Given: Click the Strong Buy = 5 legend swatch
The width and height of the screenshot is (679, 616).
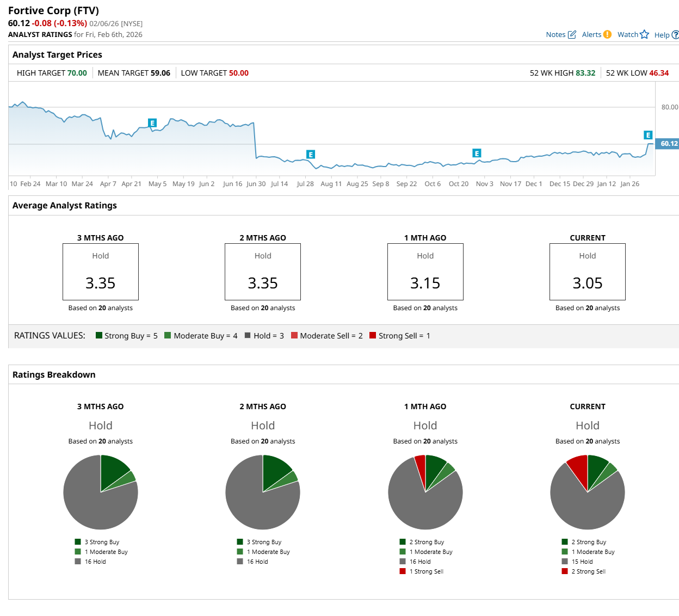Looking at the screenshot, I should coord(99,335).
